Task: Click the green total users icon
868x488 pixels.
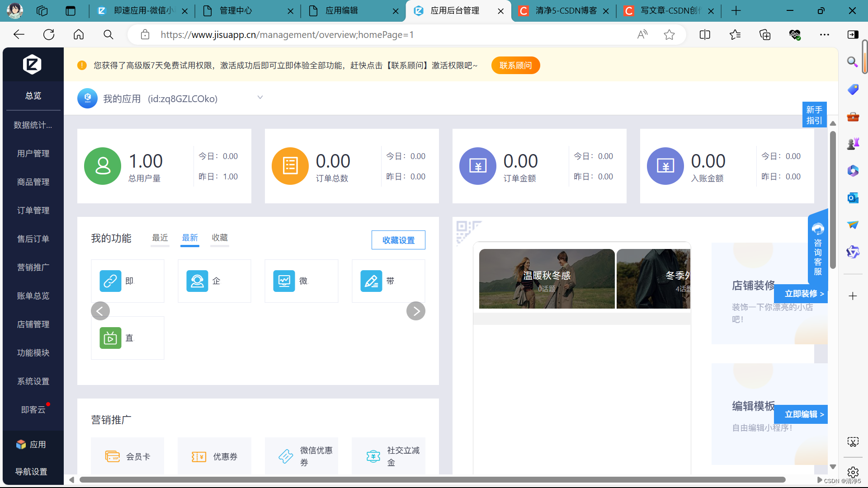Action: click(x=103, y=166)
